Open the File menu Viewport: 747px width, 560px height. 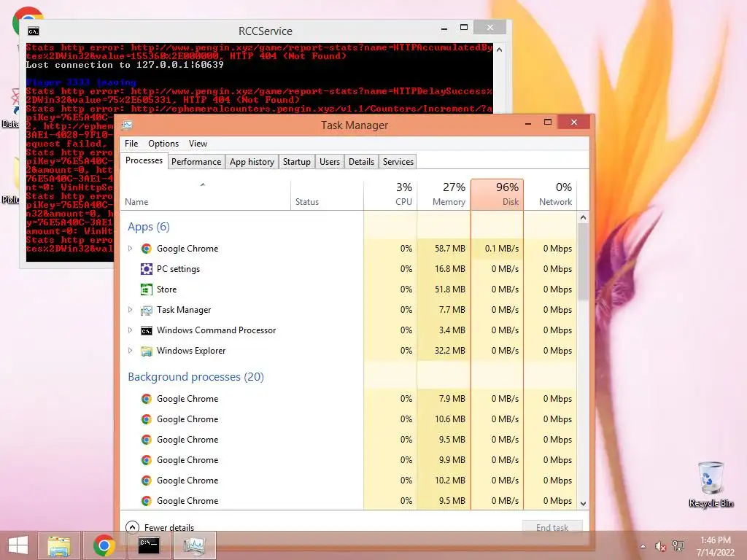[131, 144]
